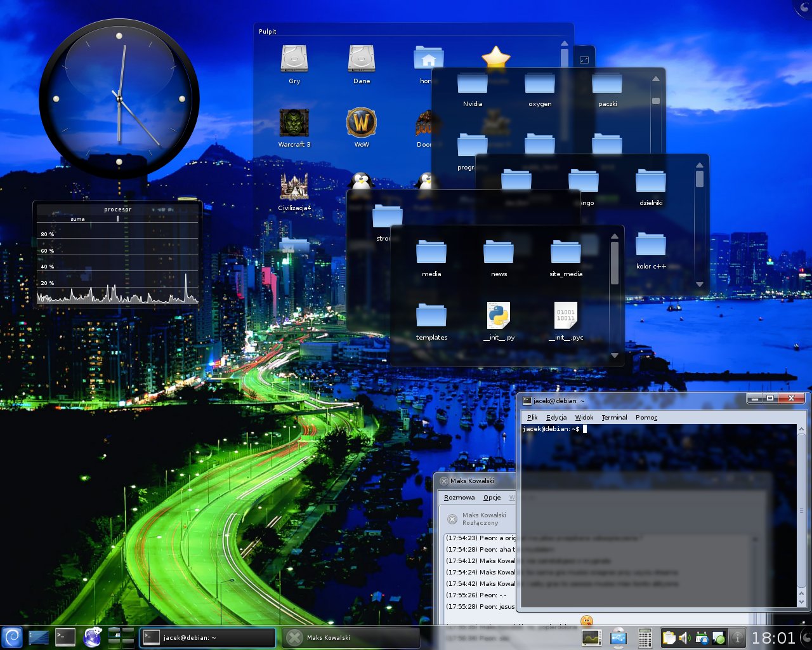Open the templates folder
The width and height of the screenshot is (812, 650).
click(x=431, y=317)
